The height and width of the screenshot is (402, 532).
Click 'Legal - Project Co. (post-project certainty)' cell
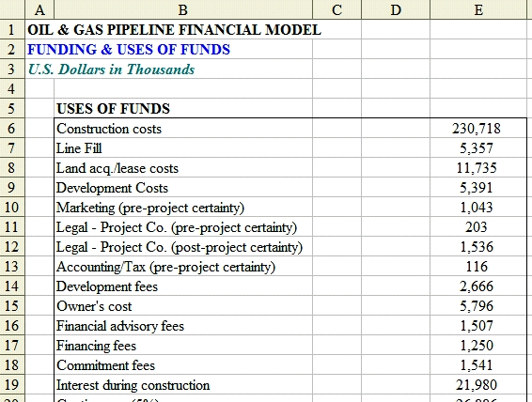tap(183, 246)
